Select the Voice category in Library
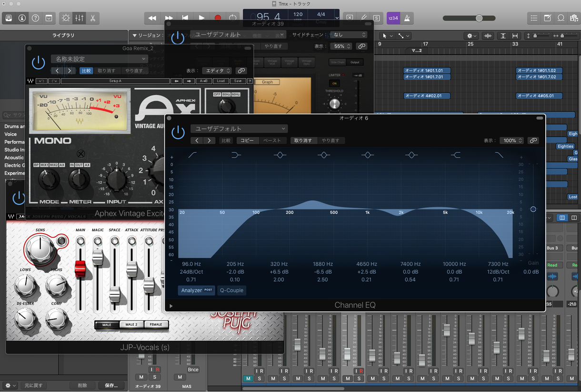This screenshot has height=392, width=581. pos(10,134)
